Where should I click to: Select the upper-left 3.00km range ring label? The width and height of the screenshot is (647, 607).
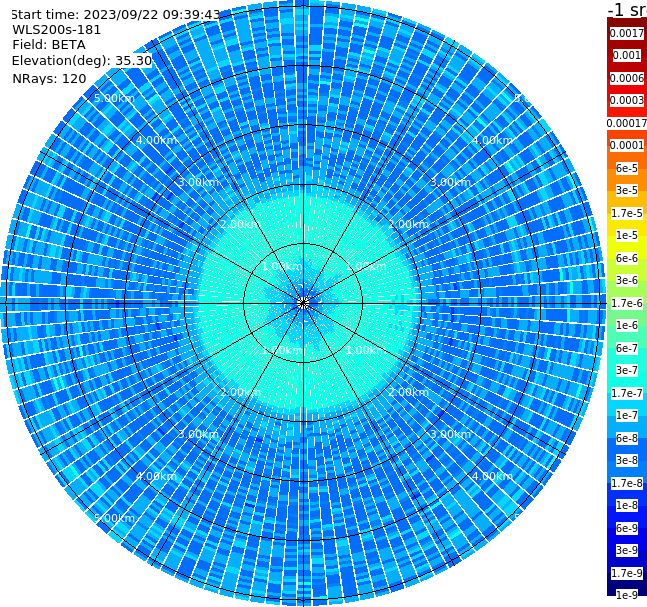pos(198,182)
